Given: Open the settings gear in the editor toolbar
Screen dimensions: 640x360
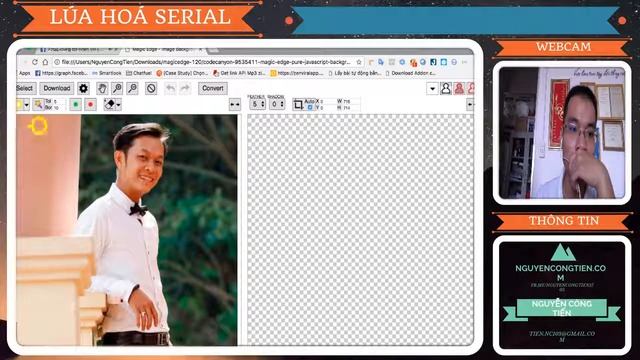Looking at the screenshot, I should (x=83, y=88).
